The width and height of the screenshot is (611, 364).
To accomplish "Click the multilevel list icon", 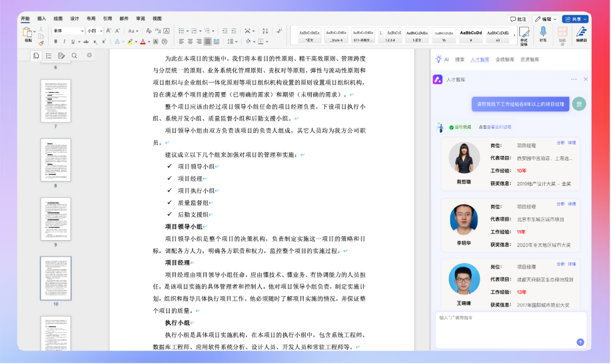I will (x=207, y=31).
